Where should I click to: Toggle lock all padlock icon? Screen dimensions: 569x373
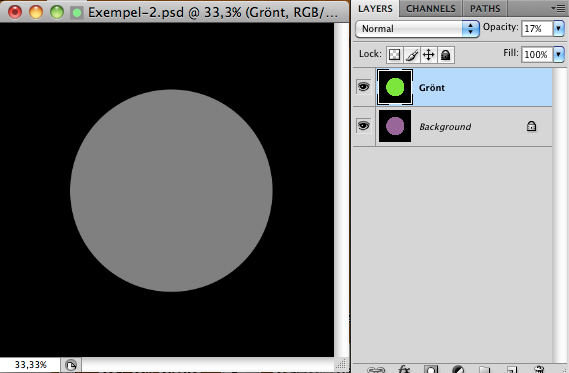coord(446,55)
